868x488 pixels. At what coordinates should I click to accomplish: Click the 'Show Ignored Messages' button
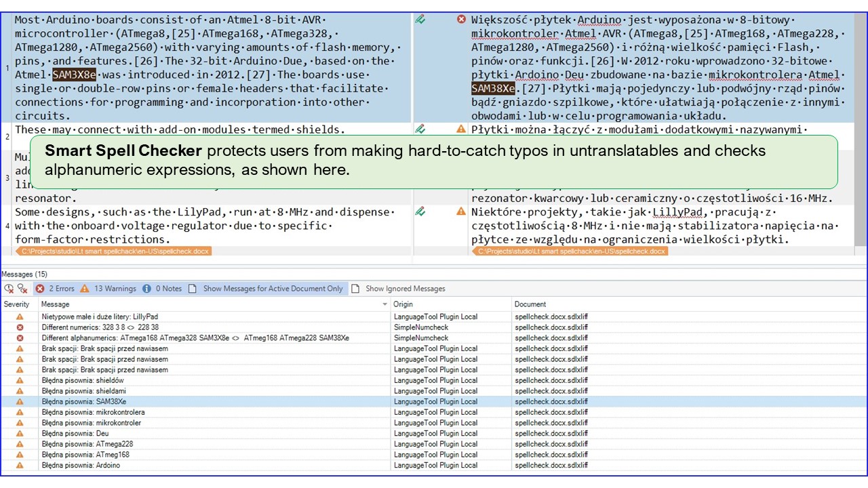399,289
